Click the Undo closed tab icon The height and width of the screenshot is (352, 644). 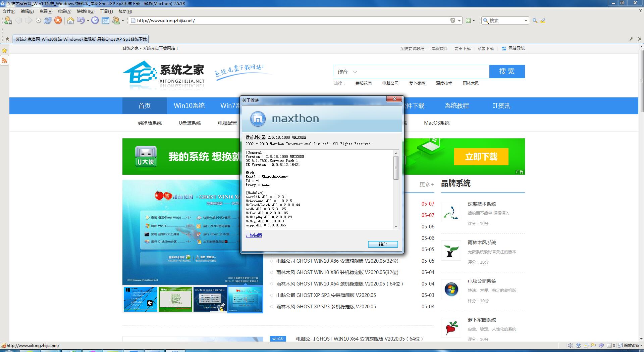(80, 20)
